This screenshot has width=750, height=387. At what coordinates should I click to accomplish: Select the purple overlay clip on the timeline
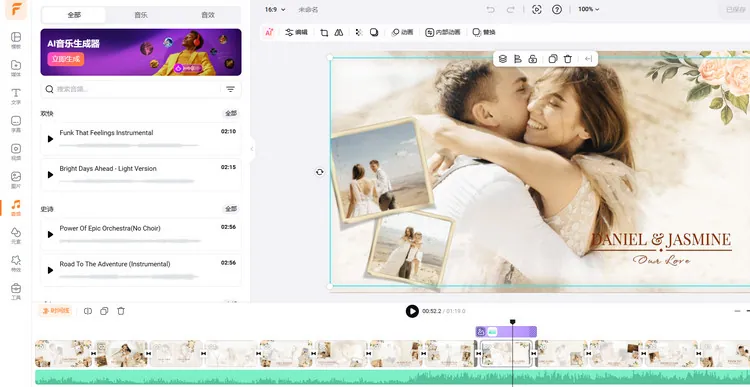[x=506, y=332]
